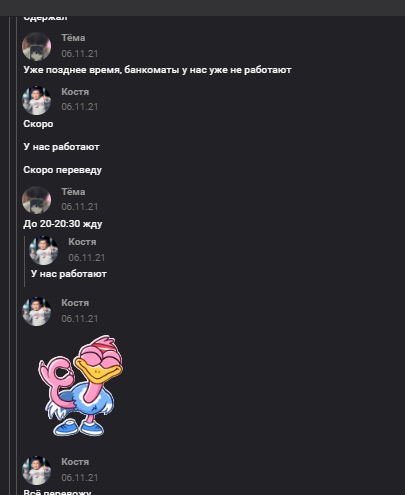Open Костя's avatar above the Скоро message
405x495 pixels.
pos(37,100)
